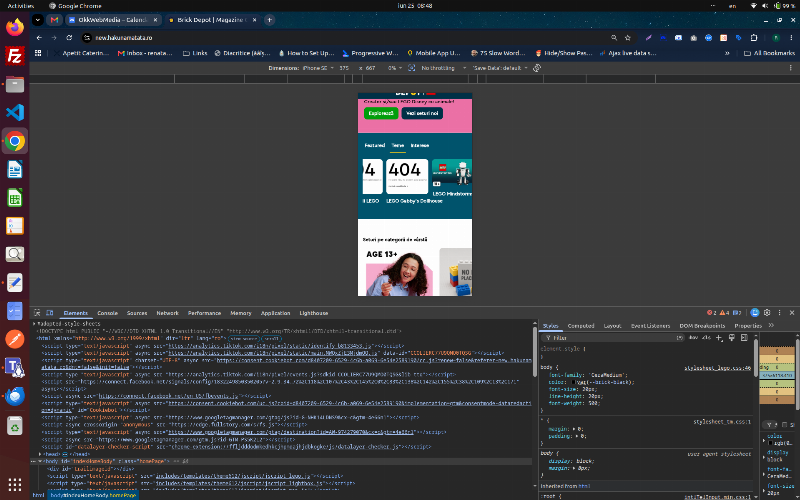The height and width of the screenshot is (500, 800).
Task: Expand the head element node
Action: [x=40, y=454]
